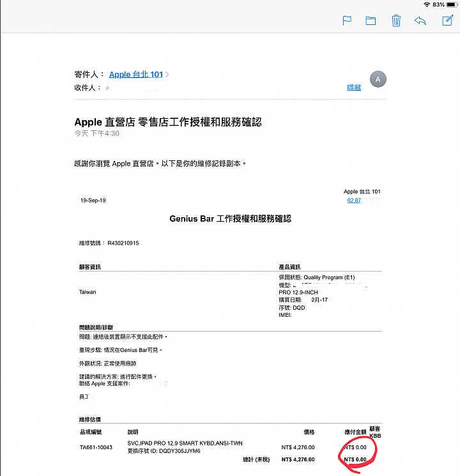Open sender Apple 台北 101 contact
This screenshot has width=460, height=476.
pos(135,74)
